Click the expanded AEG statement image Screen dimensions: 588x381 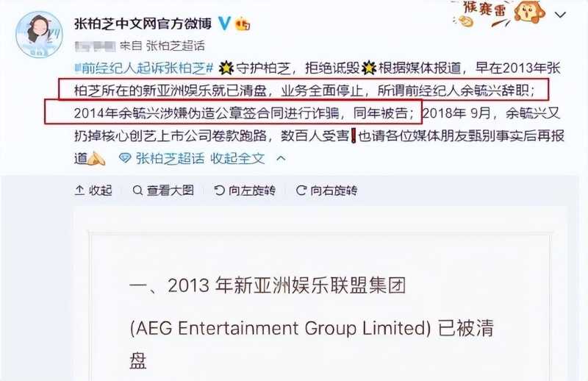(x=320, y=306)
